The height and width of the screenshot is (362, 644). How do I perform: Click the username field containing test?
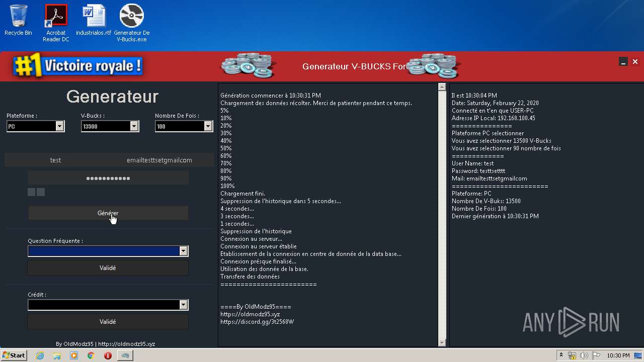point(55,160)
